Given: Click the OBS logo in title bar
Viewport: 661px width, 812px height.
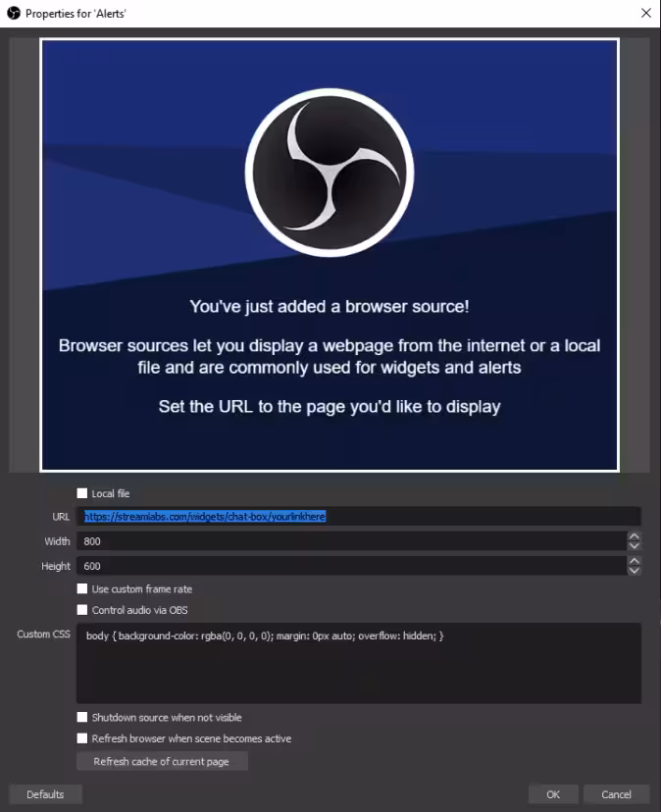Looking at the screenshot, I should (14, 13).
